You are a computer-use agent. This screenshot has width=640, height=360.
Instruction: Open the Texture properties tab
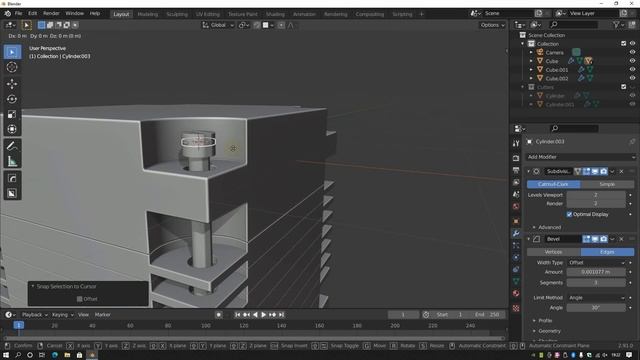click(x=516, y=308)
